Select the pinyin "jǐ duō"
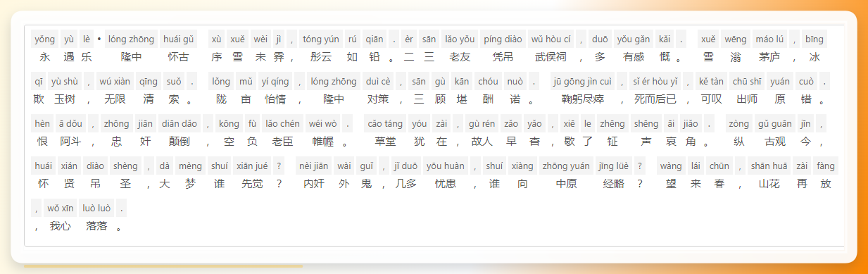 click(x=406, y=166)
